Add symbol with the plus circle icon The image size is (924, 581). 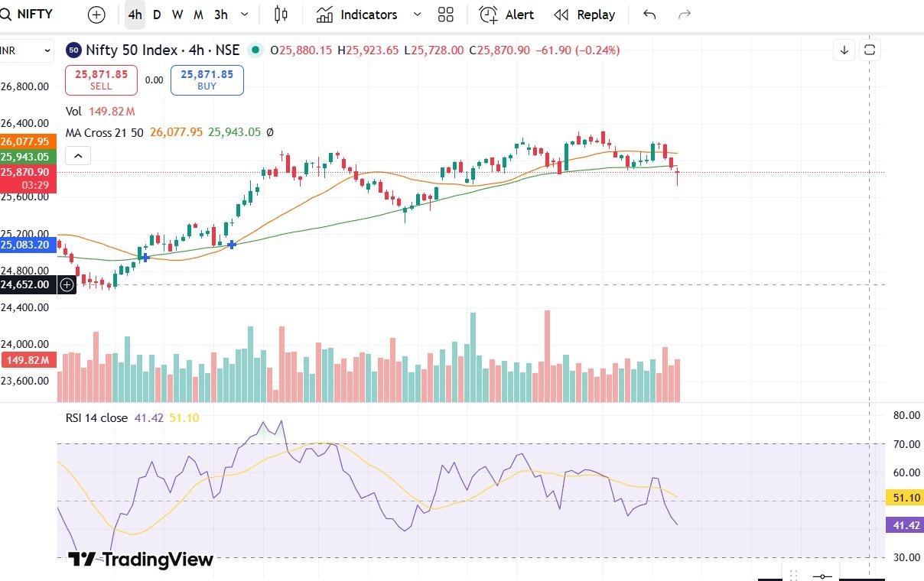[96, 15]
